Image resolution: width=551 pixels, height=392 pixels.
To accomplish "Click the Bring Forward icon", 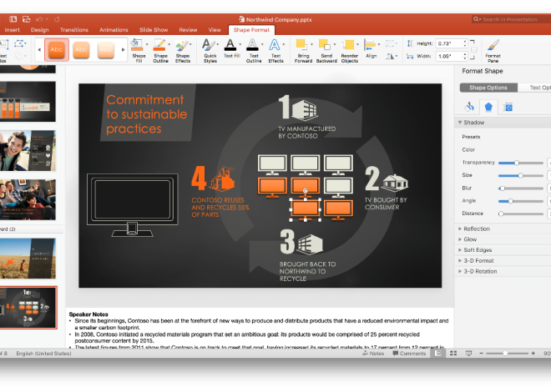I will click(301, 44).
